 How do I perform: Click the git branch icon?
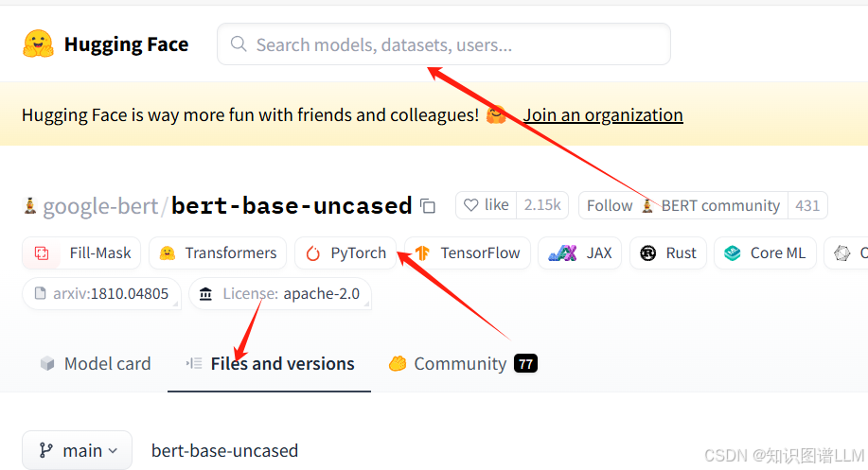coord(46,451)
